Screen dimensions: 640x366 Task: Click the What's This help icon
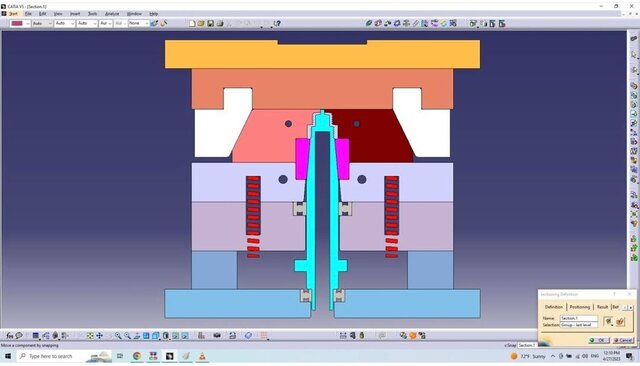click(x=277, y=24)
